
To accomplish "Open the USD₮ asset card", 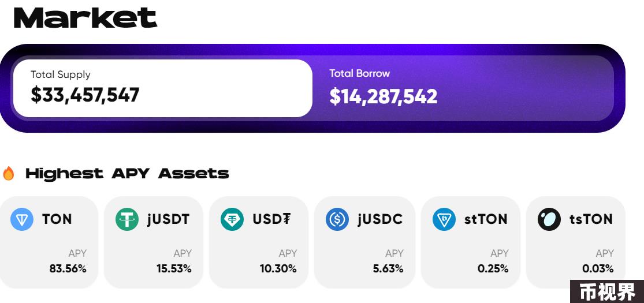I will point(259,242).
